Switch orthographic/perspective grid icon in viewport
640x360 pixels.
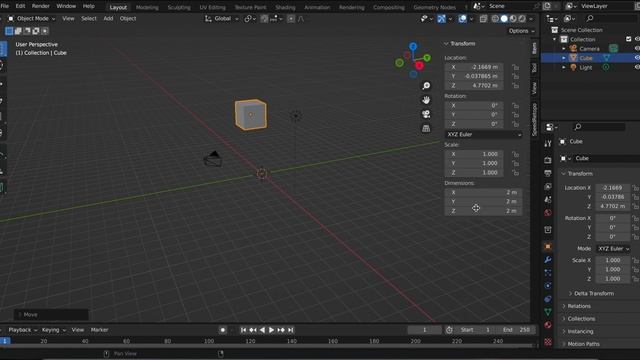point(426,129)
